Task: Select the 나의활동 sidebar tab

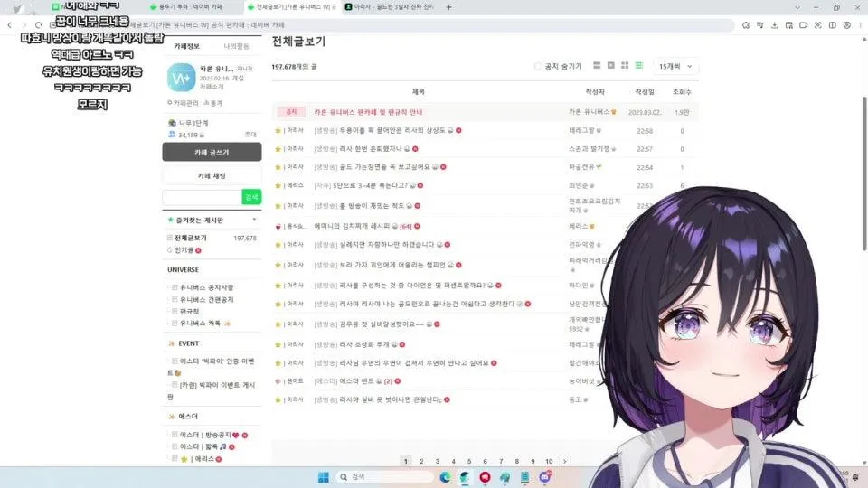Action: 236,46
